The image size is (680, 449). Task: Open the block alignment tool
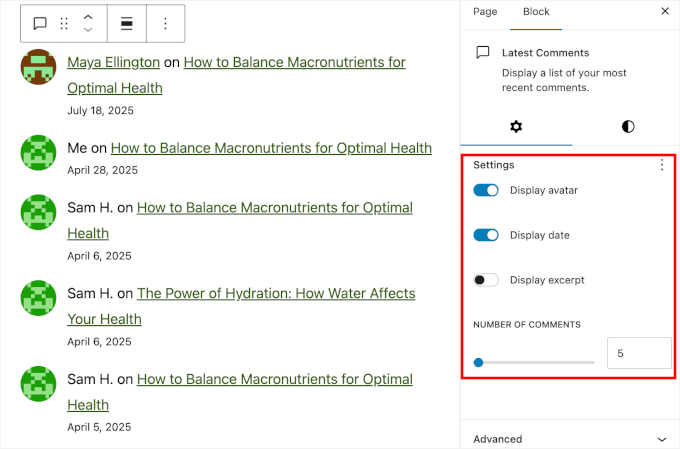click(127, 23)
